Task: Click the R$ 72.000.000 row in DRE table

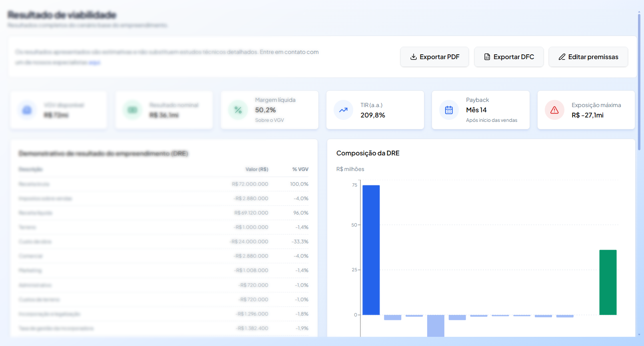Action: pos(164,184)
